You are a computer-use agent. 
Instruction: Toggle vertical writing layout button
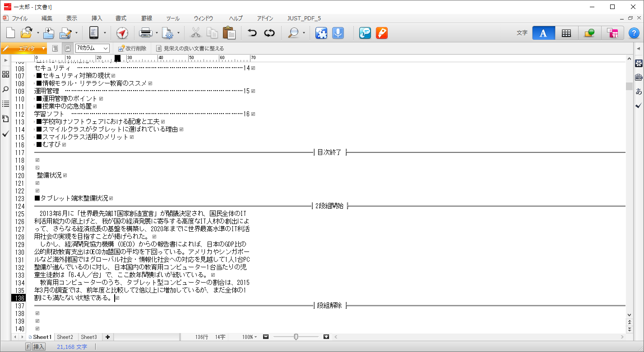click(55, 48)
